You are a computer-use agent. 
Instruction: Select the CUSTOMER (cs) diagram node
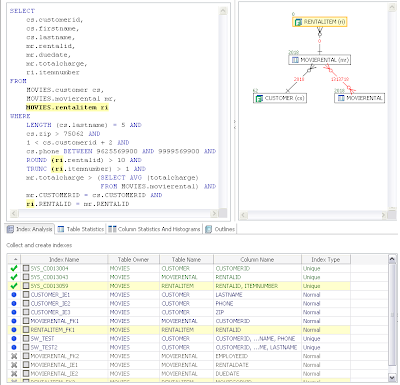coord(280,98)
